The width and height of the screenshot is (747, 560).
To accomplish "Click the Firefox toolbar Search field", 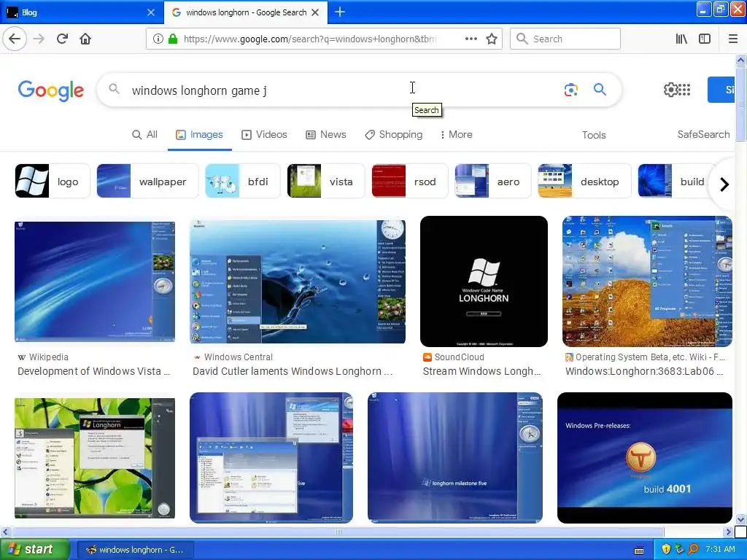I will [565, 39].
